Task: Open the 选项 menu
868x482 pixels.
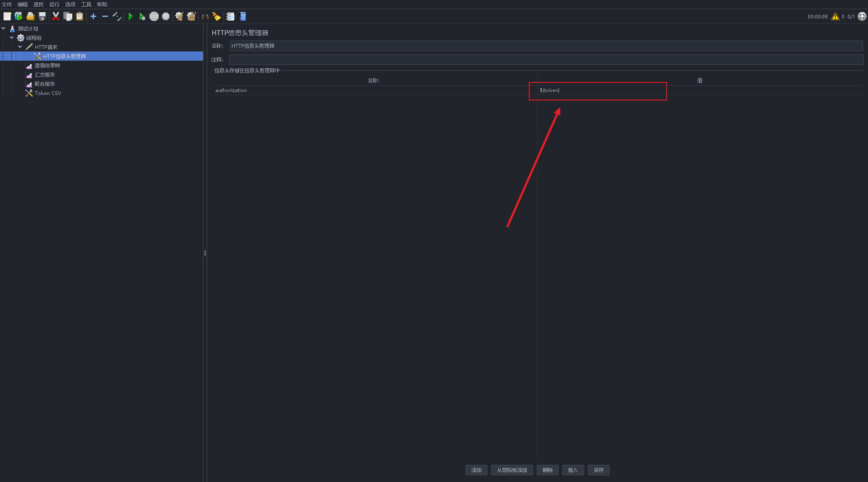Action: [70, 4]
